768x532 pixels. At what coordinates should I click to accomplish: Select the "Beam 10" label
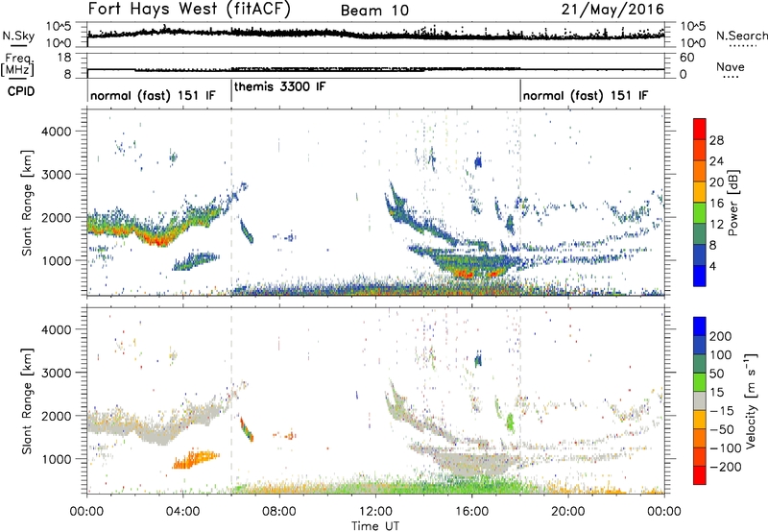(x=374, y=11)
